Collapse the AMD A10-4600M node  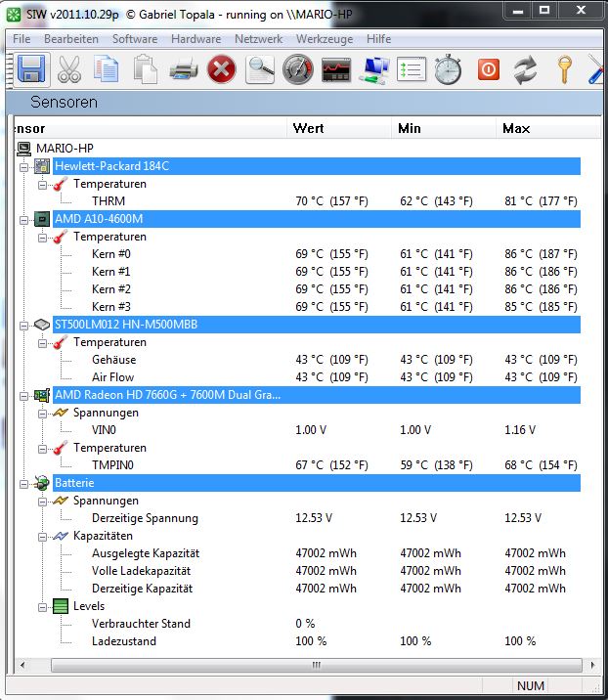[x=24, y=220]
